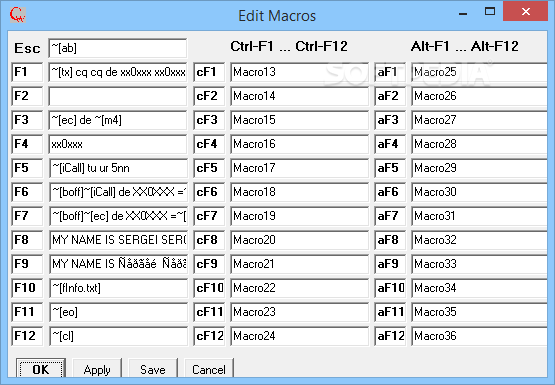Click the OK button

click(41, 369)
